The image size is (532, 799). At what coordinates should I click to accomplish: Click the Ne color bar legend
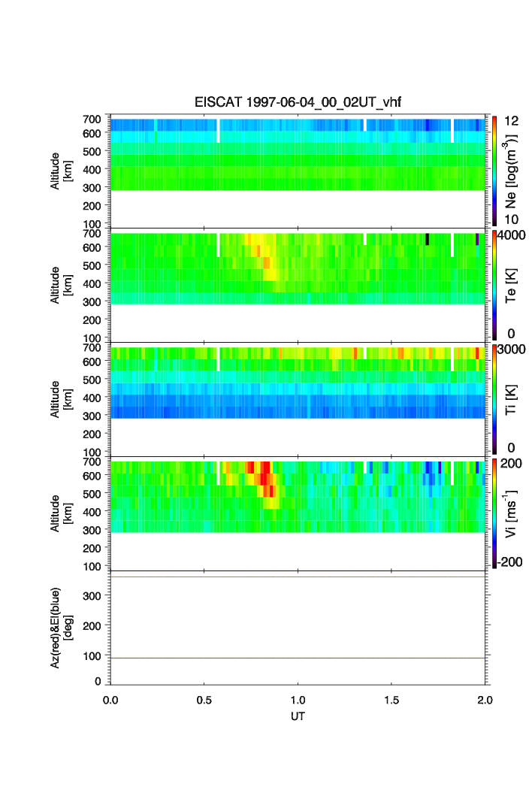494,171
